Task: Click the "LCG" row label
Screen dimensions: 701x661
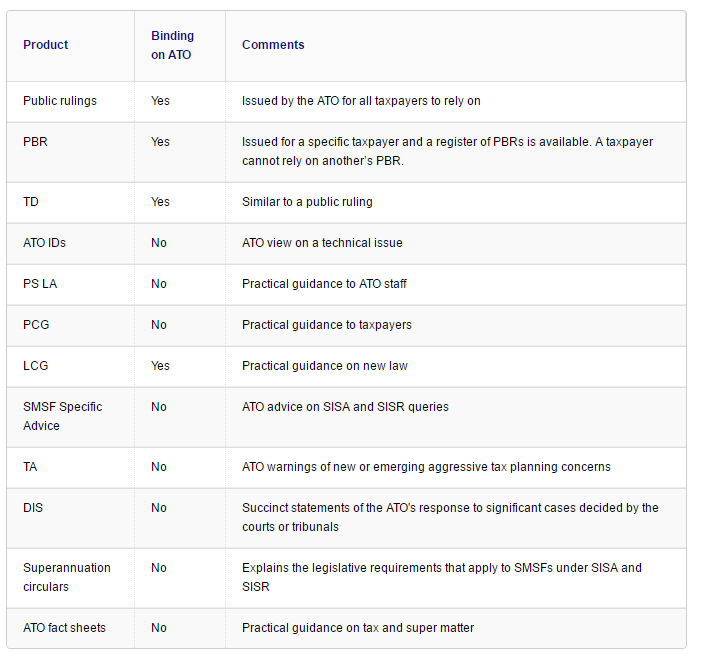Action: (x=35, y=366)
